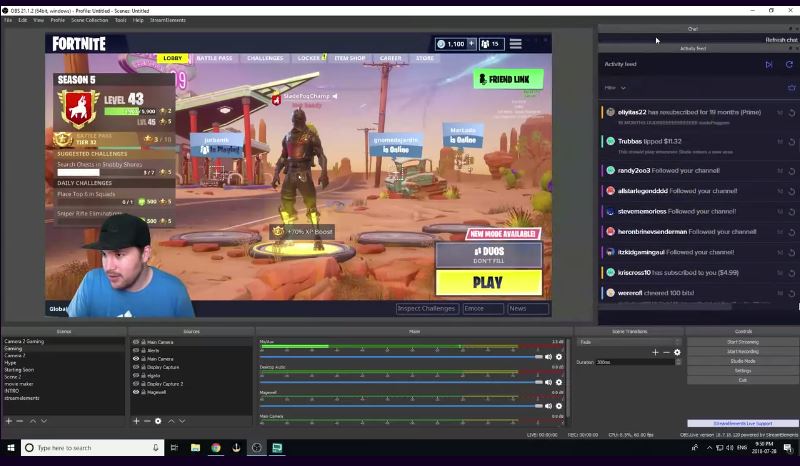Enable Studio Mode
This screenshot has height=466, width=800.
click(743, 361)
